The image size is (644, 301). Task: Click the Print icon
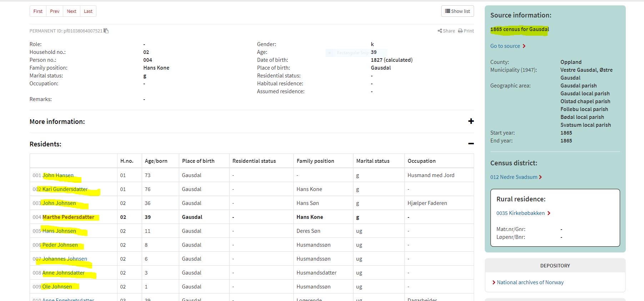[x=461, y=31]
